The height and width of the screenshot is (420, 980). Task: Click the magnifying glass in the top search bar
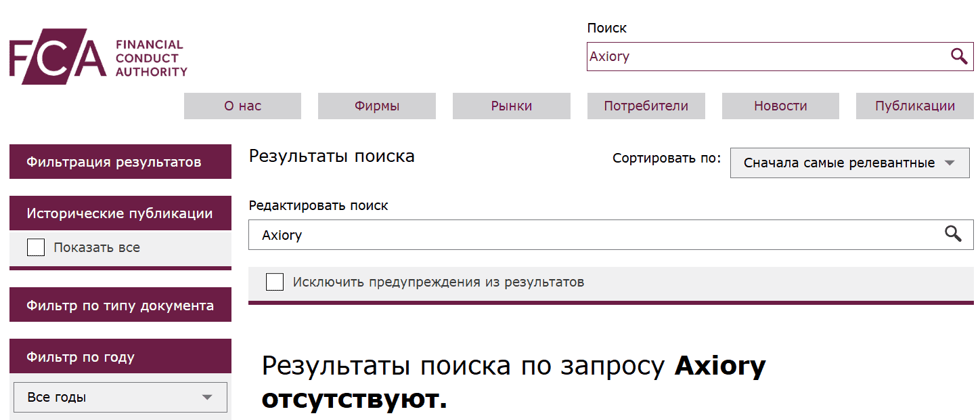pyautogui.click(x=959, y=56)
